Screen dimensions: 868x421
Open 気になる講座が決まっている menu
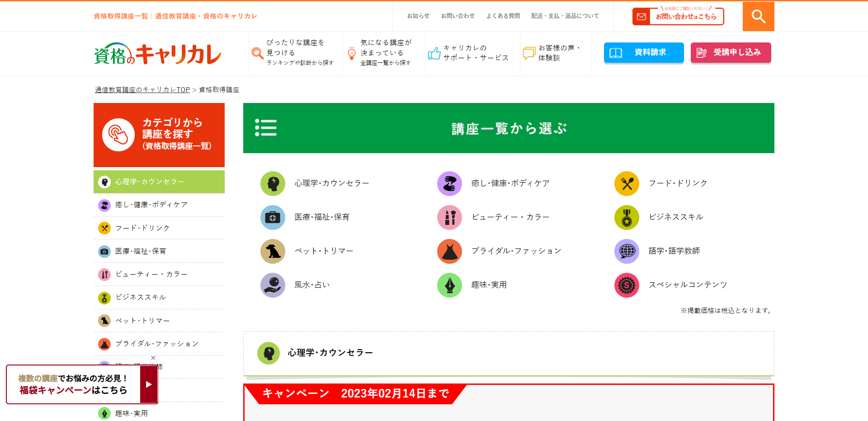[383, 53]
